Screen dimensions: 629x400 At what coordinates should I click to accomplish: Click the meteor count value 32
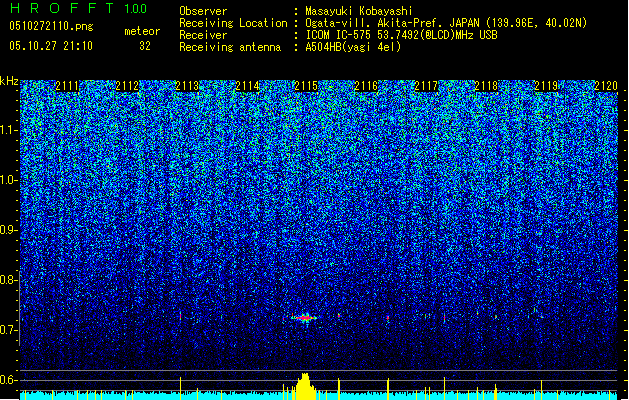click(145, 46)
